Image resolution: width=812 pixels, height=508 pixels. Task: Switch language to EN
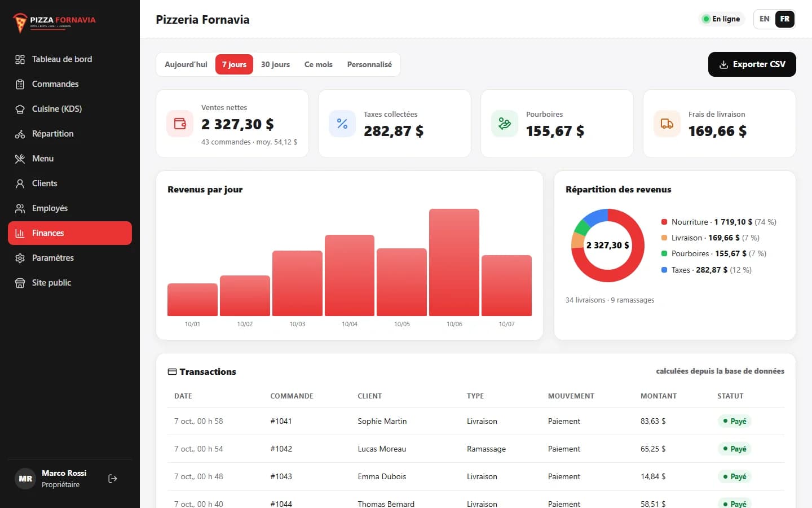coord(765,19)
